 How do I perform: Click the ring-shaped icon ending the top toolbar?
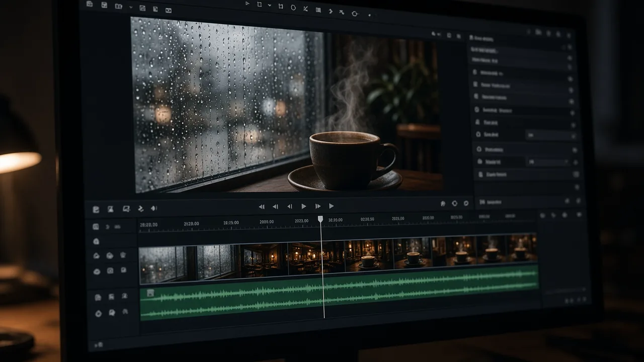(x=354, y=14)
